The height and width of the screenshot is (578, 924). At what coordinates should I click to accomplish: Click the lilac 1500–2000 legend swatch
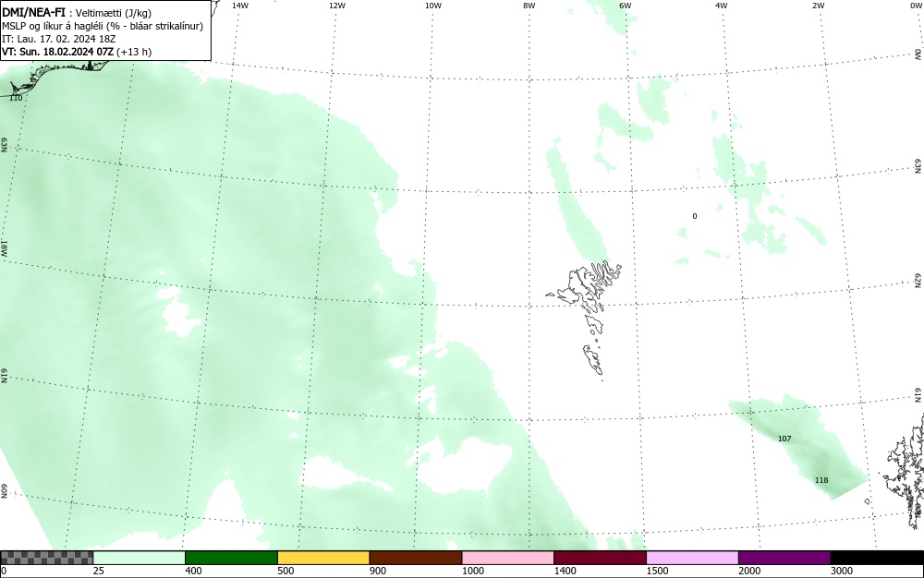click(x=692, y=558)
